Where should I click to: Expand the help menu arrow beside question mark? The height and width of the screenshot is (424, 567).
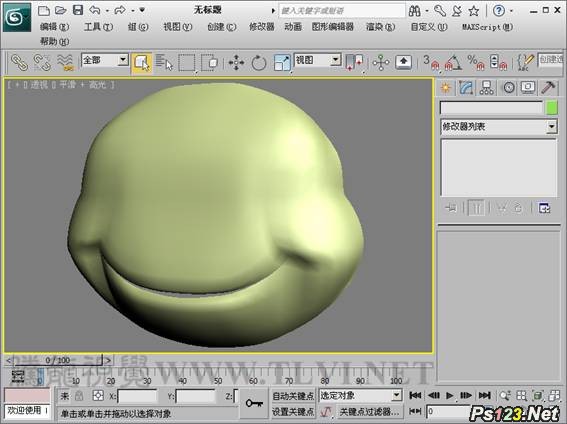pyautogui.click(x=511, y=11)
